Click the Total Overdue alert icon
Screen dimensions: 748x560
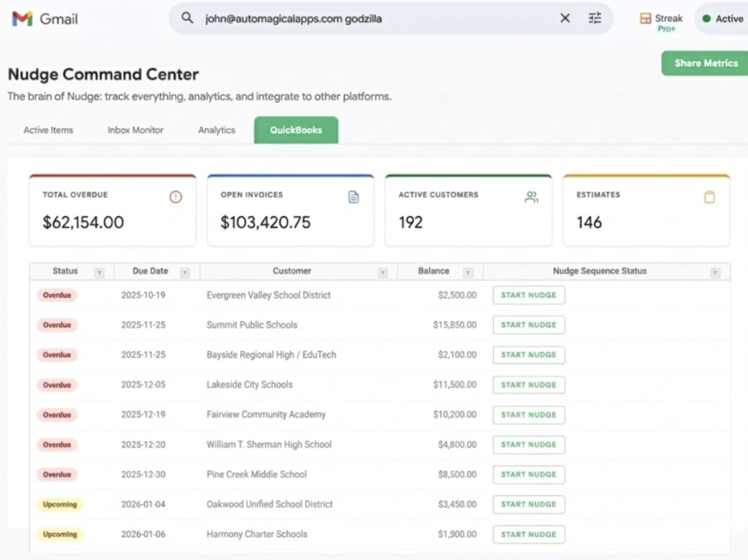175,196
